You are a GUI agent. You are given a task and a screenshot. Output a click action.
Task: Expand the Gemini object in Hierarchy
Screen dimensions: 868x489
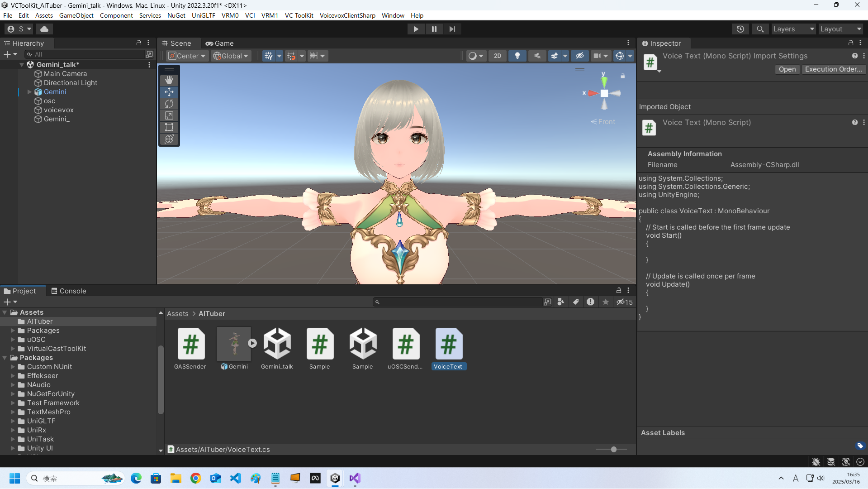[x=29, y=92]
